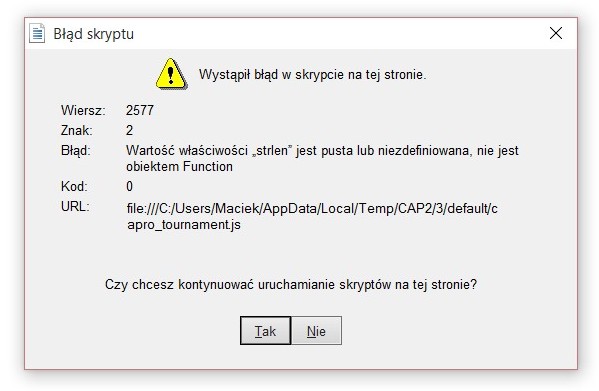
Task: Click the 'Czy chcesz kontynuować' question text
Action: pos(291,285)
